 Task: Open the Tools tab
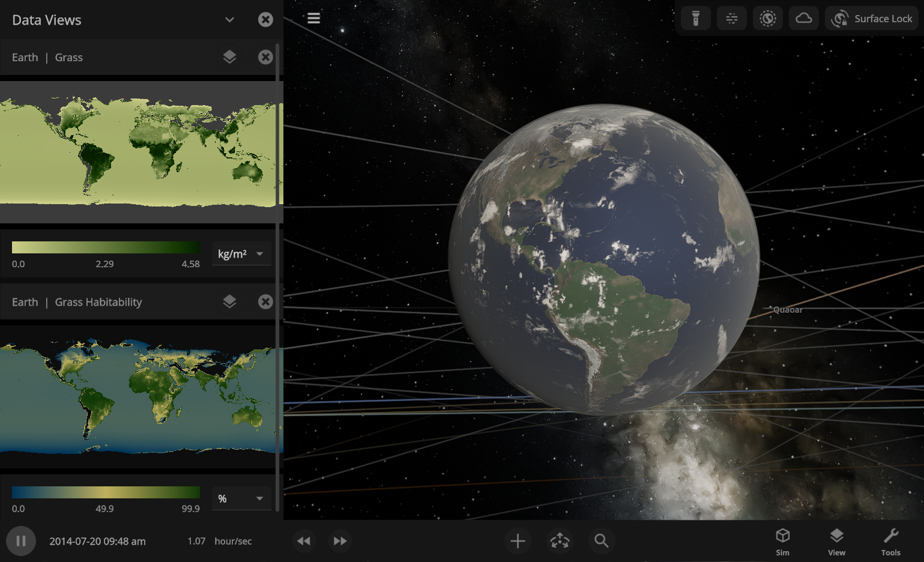click(x=890, y=541)
